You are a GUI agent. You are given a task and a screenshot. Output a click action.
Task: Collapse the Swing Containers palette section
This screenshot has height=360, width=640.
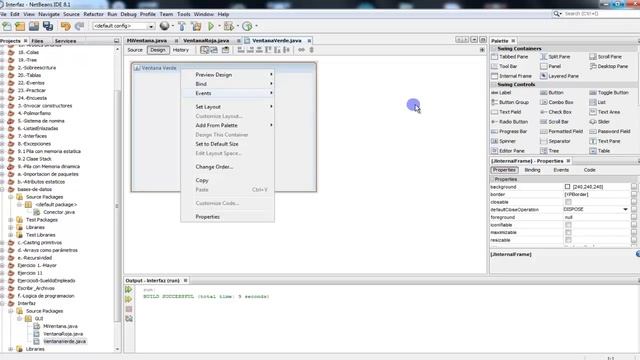pyautogui.click(x=493, y=49)
